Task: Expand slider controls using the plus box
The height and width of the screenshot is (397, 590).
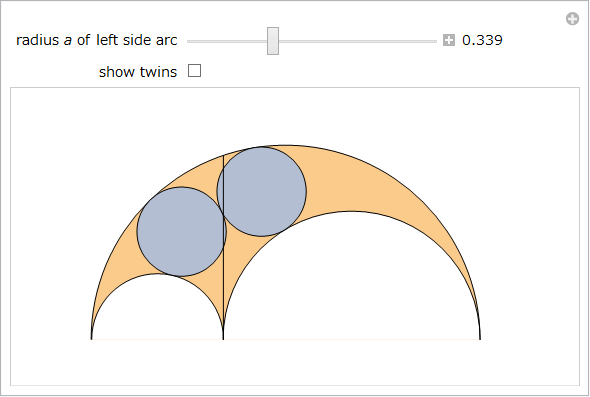Action: point(449,40)
